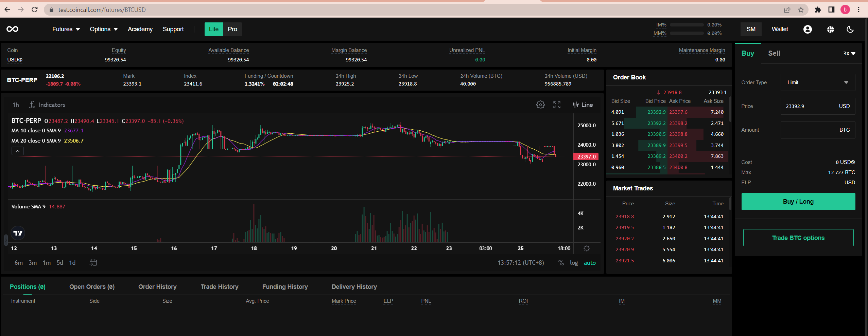Image resolution: width=868 pixels, height=336 pixels.
Task: Select bid price 23392.9 in order book
Action: click(656, 112)
